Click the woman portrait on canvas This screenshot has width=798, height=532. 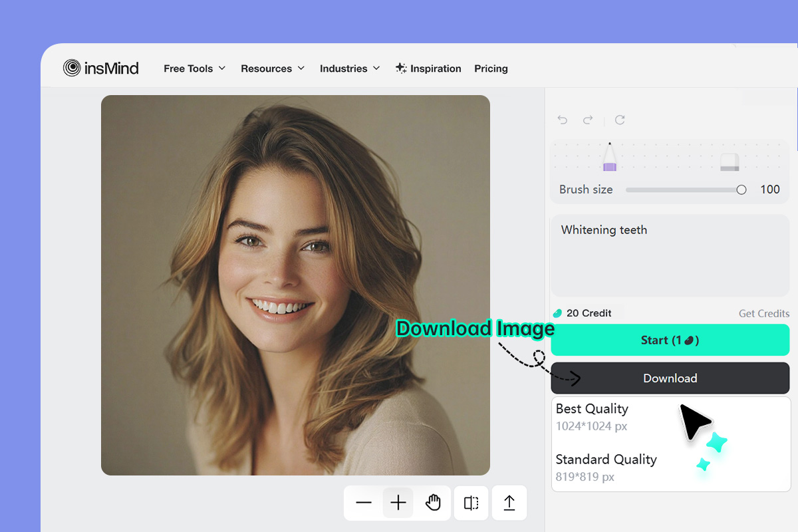295,285
